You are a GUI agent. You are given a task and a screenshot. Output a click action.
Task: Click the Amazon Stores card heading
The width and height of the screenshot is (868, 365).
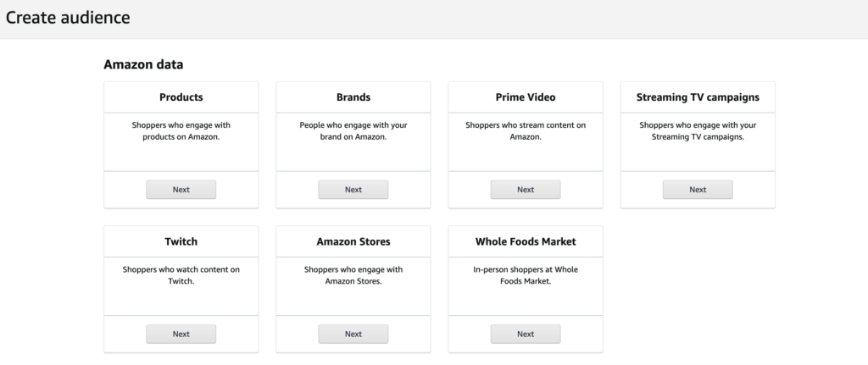353,241
